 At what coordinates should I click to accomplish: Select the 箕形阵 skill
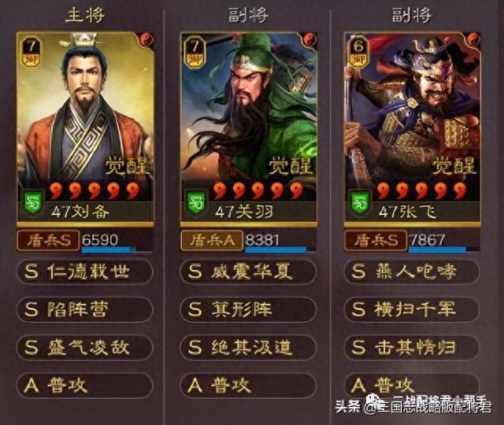pyautogui.click(x=248, y=309)
